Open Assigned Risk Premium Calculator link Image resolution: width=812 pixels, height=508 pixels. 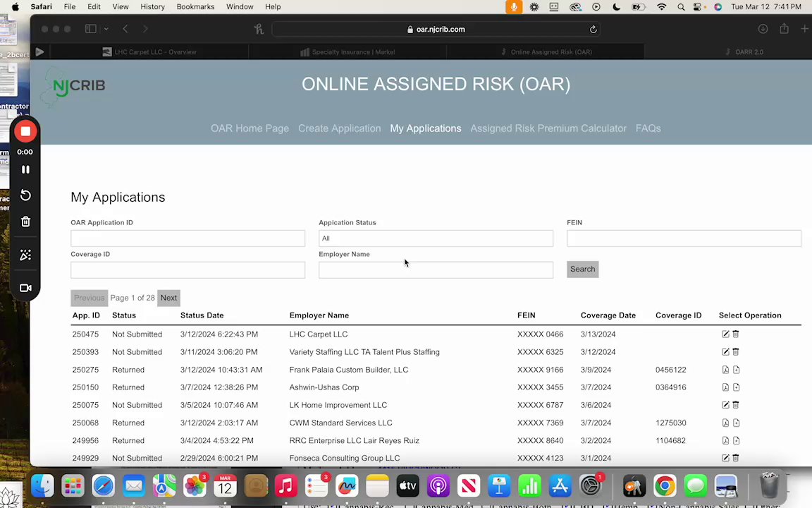point(548,128)
